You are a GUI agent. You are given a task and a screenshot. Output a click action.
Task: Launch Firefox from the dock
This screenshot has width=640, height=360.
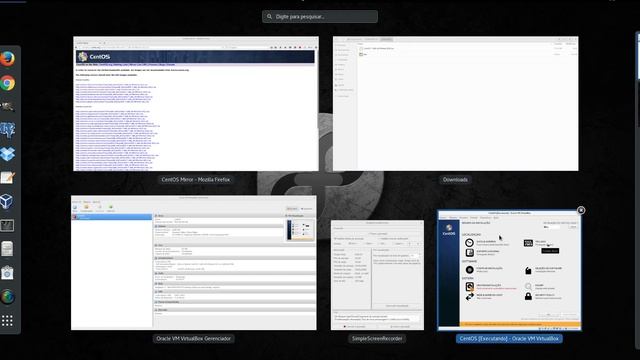[7, 59]
